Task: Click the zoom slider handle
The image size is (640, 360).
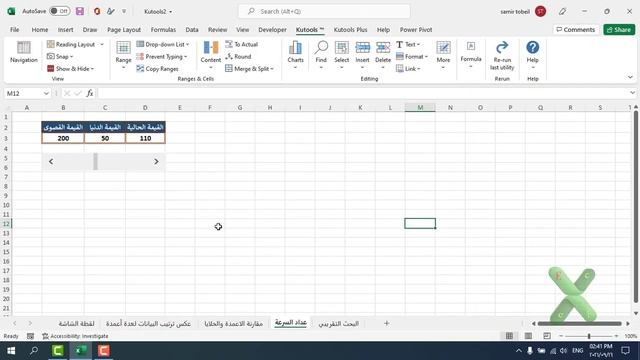Action: 589,336
